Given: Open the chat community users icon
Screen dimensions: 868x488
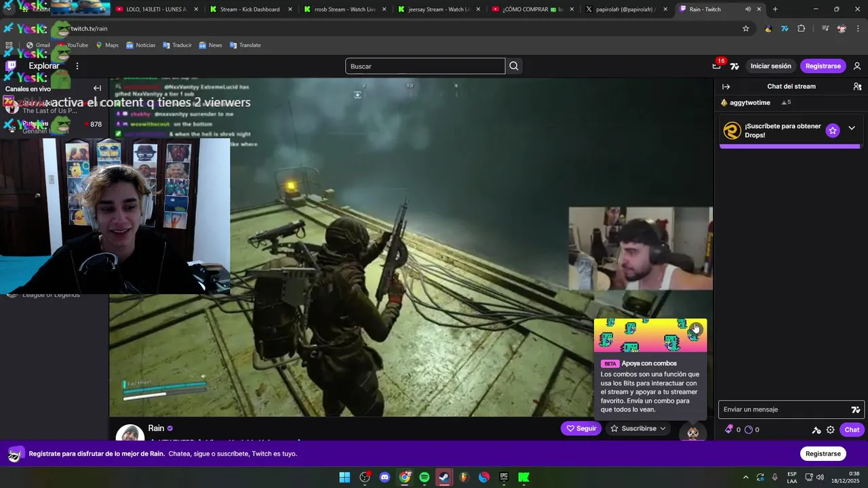Looking at the screenshot, I should pyautogui.click(x=857, y=87).
